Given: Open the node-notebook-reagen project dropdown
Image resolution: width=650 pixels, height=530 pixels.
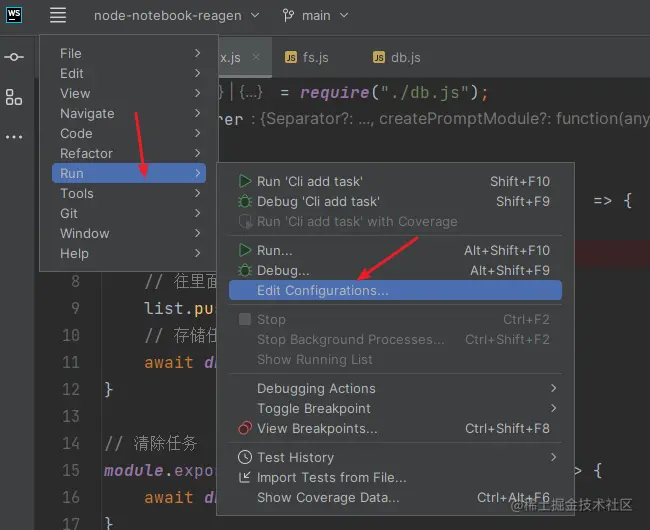Looking at the screenshot, I should [177, 16].
